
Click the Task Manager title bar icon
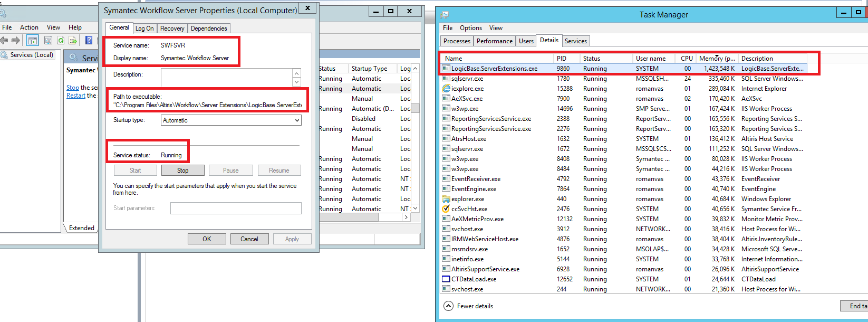point(445,15)
